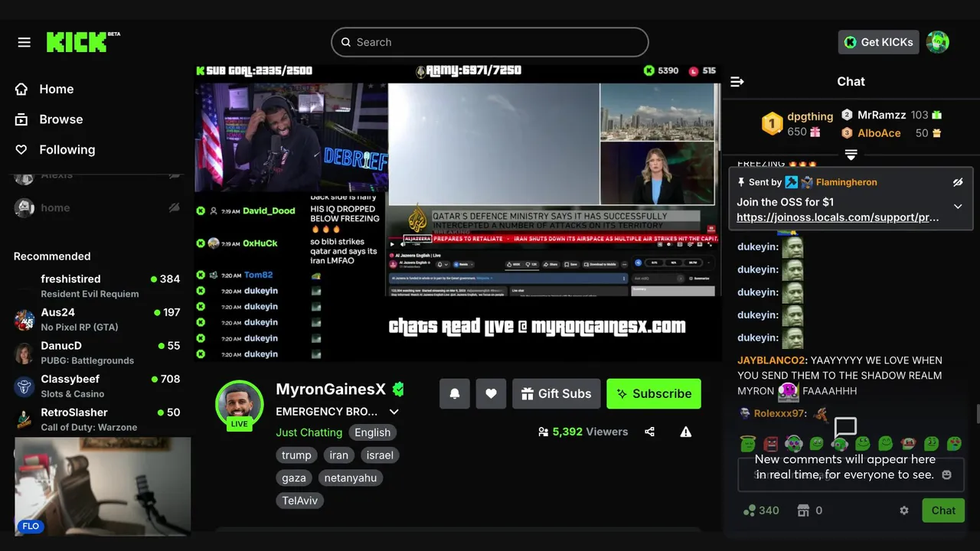The width and height of the screenshot is (980, 551).
Task: Click the israel tag
Action: point(380,455)
